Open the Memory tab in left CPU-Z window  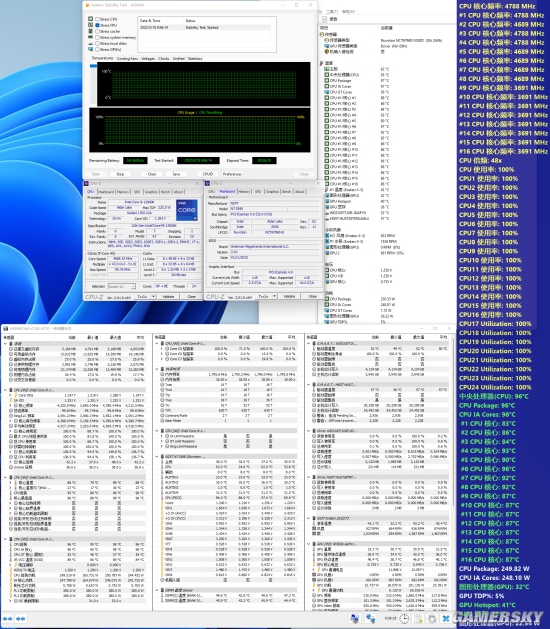[123, 192]
